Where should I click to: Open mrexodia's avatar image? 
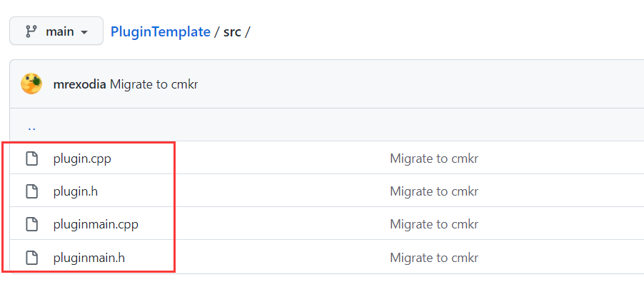click(31, 84)
